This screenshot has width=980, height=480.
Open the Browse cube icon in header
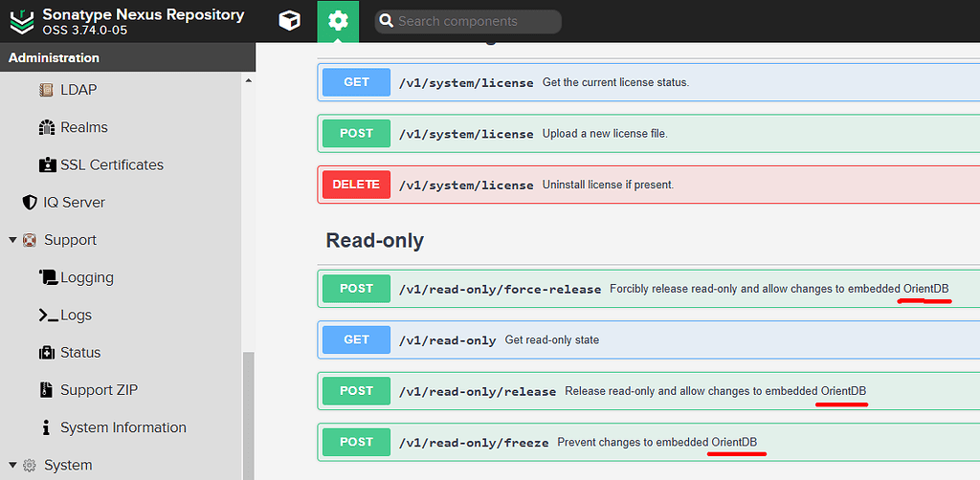[289, 21]
